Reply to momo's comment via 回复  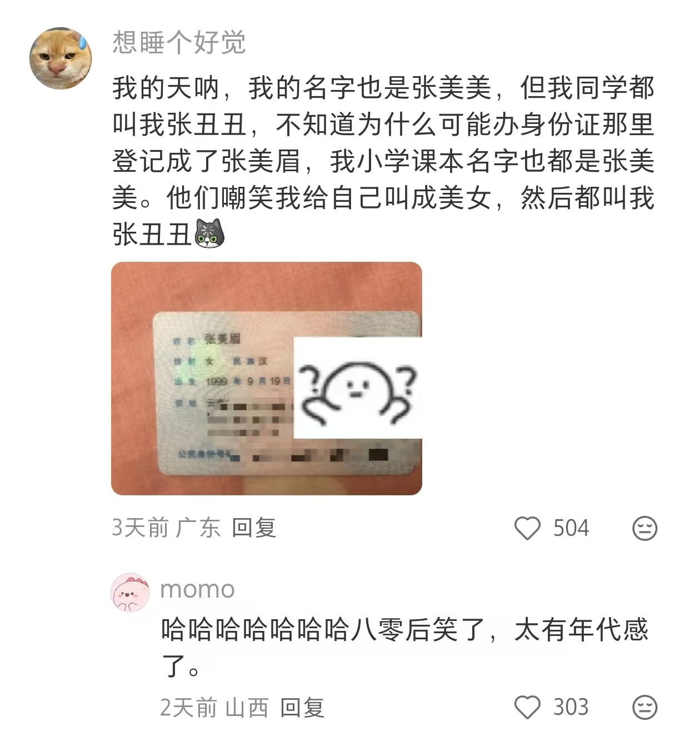click(x=302, y=708)
